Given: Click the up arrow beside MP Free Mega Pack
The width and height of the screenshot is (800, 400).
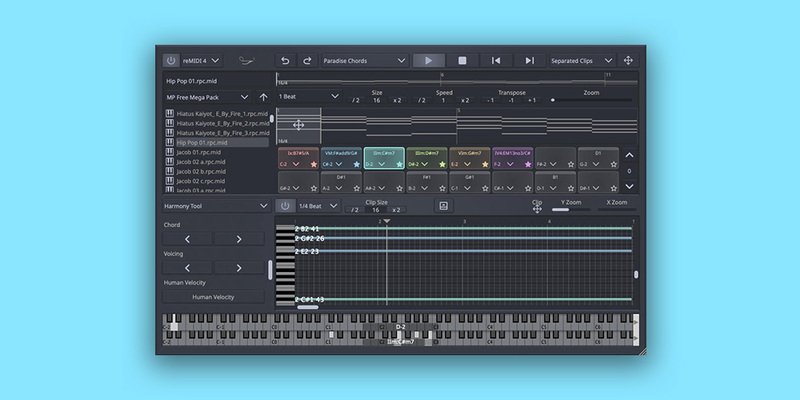Looking at the screenshot, I should pos(263,97).
